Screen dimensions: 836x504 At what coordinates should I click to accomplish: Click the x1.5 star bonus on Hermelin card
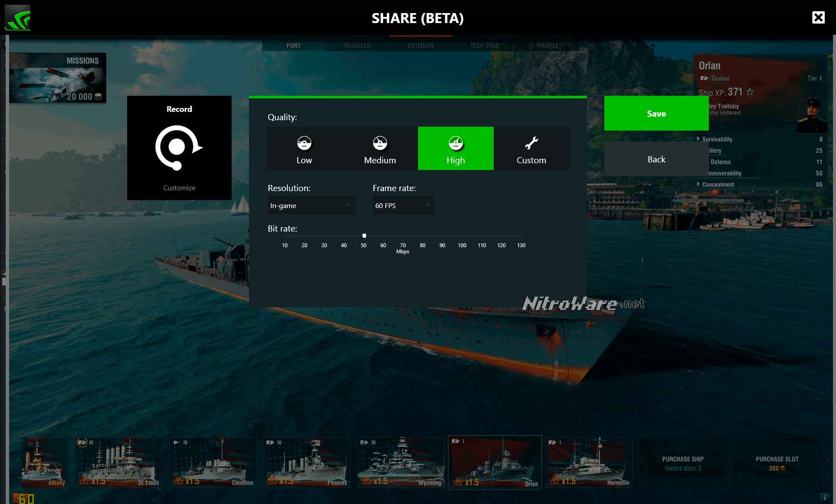(x=563, y=481)
